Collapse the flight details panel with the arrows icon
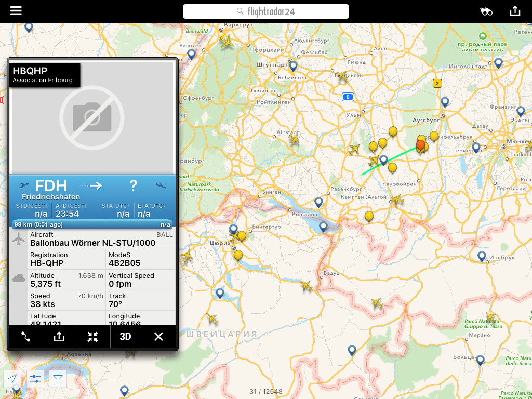This screenshot has width=532, height=399. 92,337
